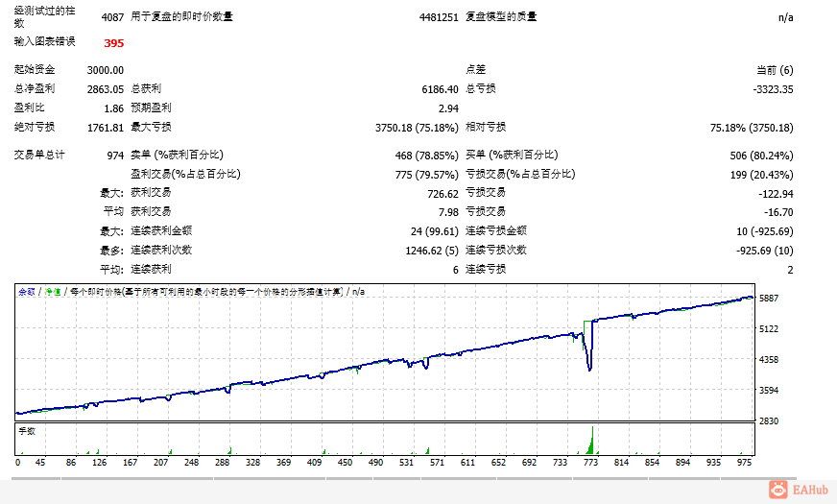Select the 75.18% (3750.18) relative drawdown value
The width and height of the screenshot is (837, 504).
click(x=752, y=128)
